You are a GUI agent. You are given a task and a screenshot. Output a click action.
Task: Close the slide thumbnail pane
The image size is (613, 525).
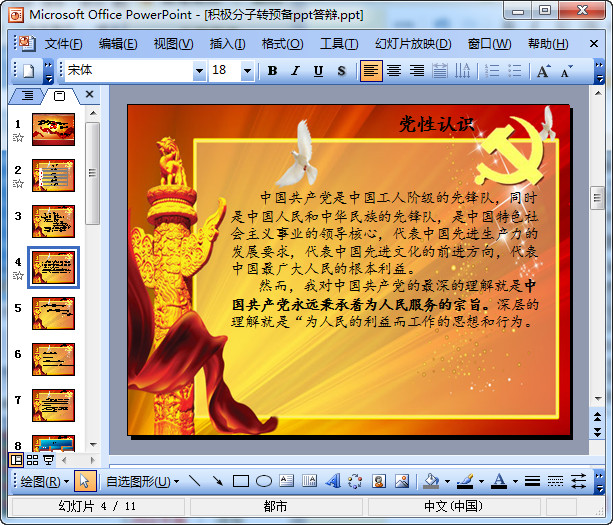(90, 94)
